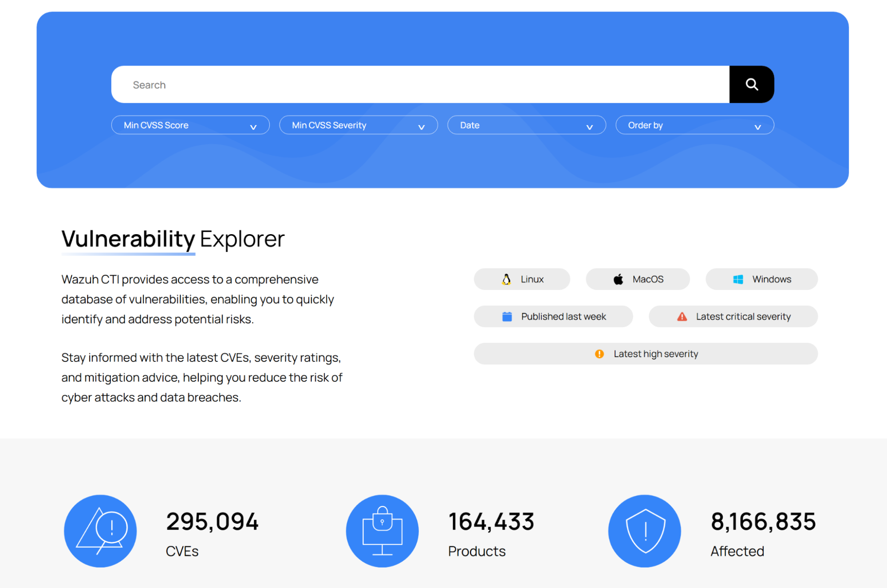Open the Min CVSS Score dropdown
Image resolution: width=887 pixels, height=588 pixels.
pyautogui.click(x=190, y=125)
